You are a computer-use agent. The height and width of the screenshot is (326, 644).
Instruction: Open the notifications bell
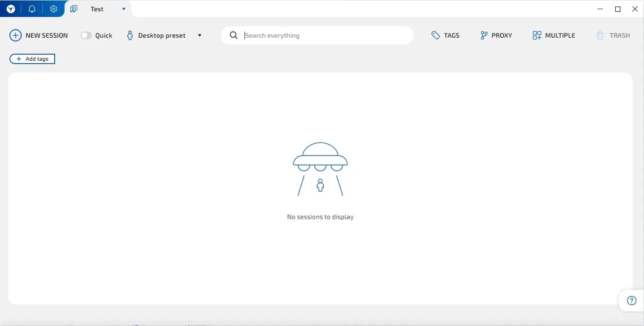click(32, 9)
